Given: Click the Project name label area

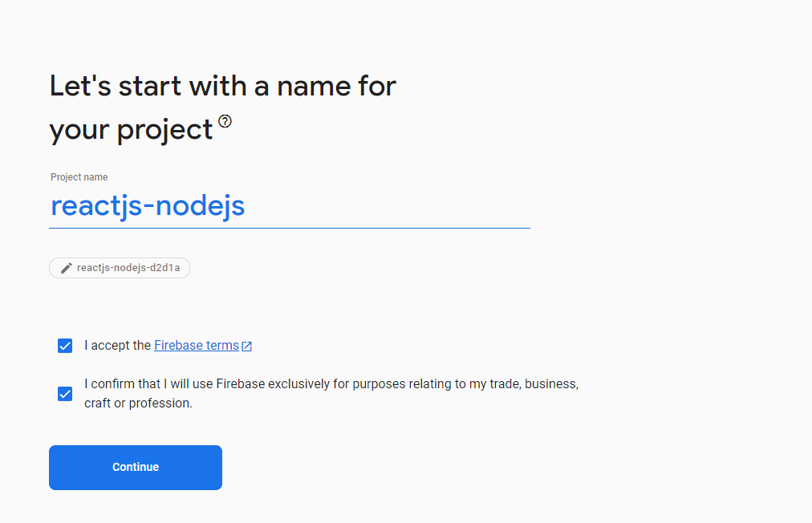Looking at the screenshot, I should point(79,176).
